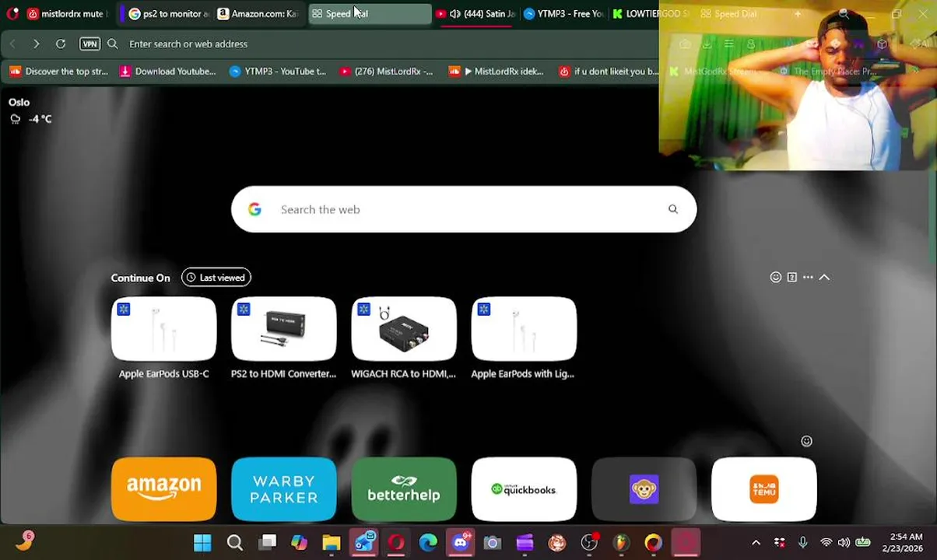Open MistLordRx idek... SoundCloud bookmark
Viewport: 937px width, 560px height.
pyautogui.click(x=497, y=72)
